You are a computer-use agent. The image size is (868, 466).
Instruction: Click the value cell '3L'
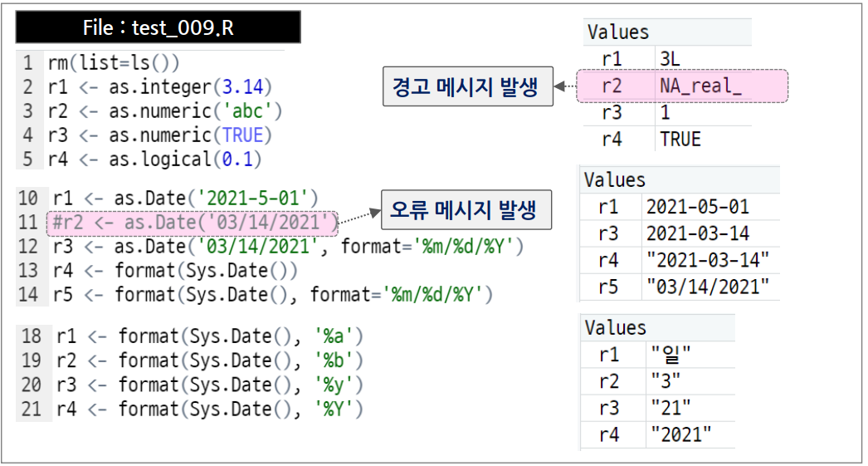click(x=670, y=59)
